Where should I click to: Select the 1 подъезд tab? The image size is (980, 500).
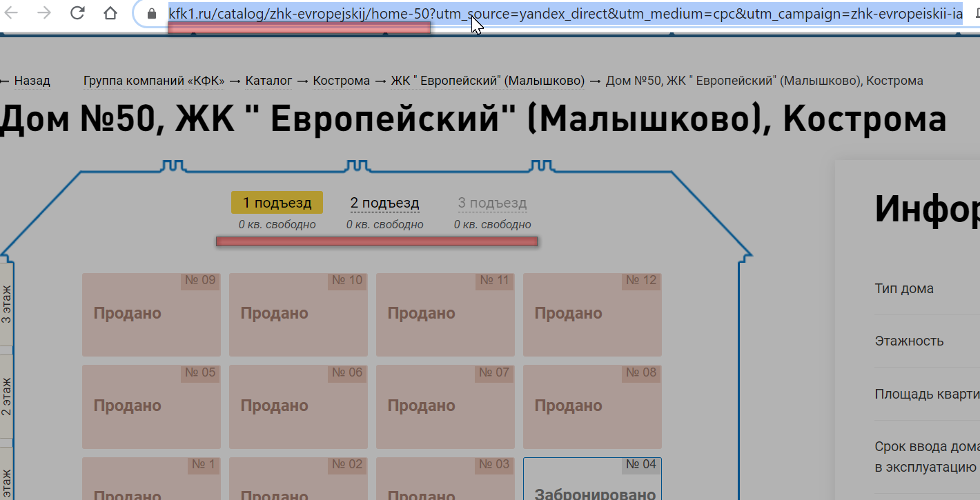pyautogui.click(x=277, y=203)
